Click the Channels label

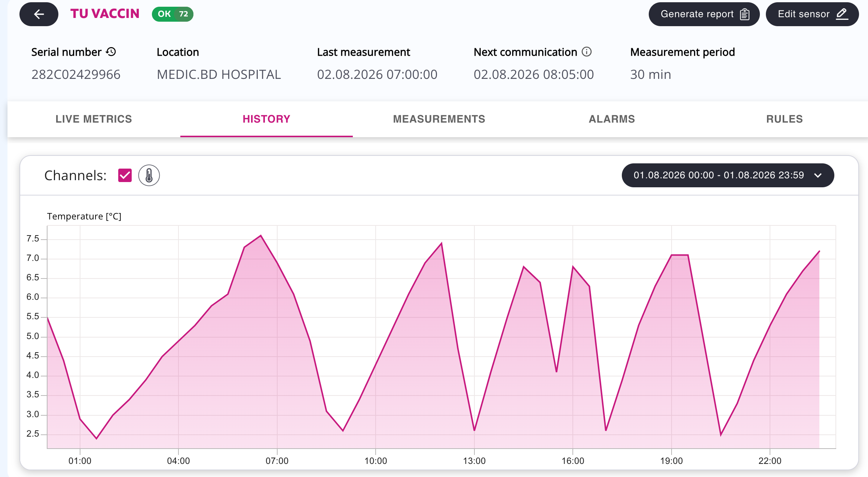[x=76, y=175]
